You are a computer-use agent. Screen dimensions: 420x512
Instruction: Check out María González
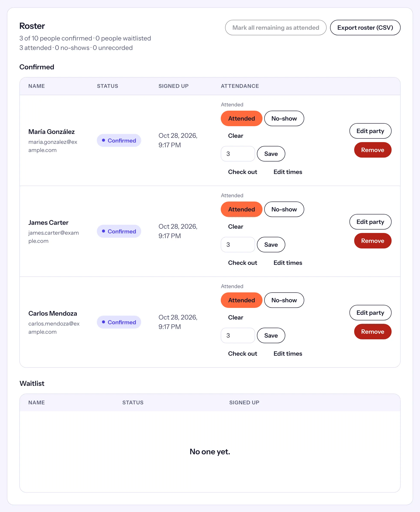pyautogui.click(x=242, y=172)
